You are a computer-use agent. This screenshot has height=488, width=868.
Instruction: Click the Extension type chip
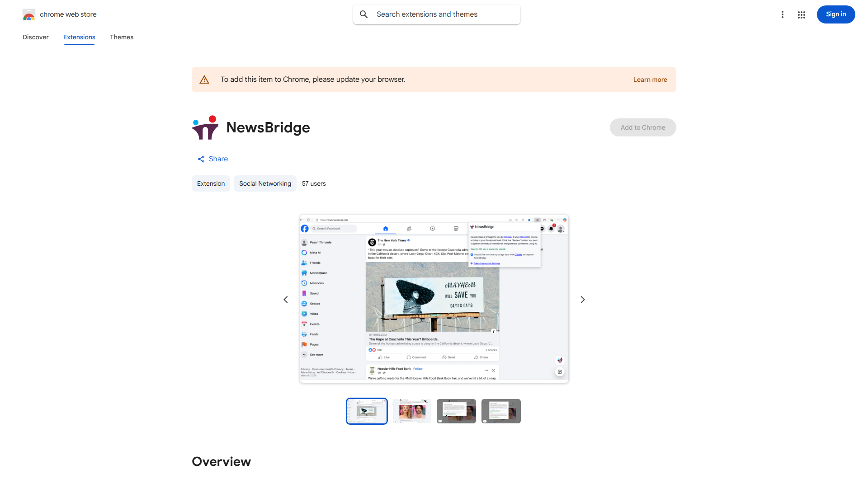pos(211,183)
